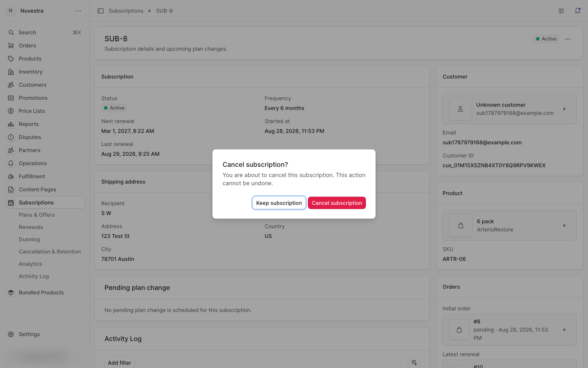
Task: Expand order #8 card arrow
Action: point(564,330)
